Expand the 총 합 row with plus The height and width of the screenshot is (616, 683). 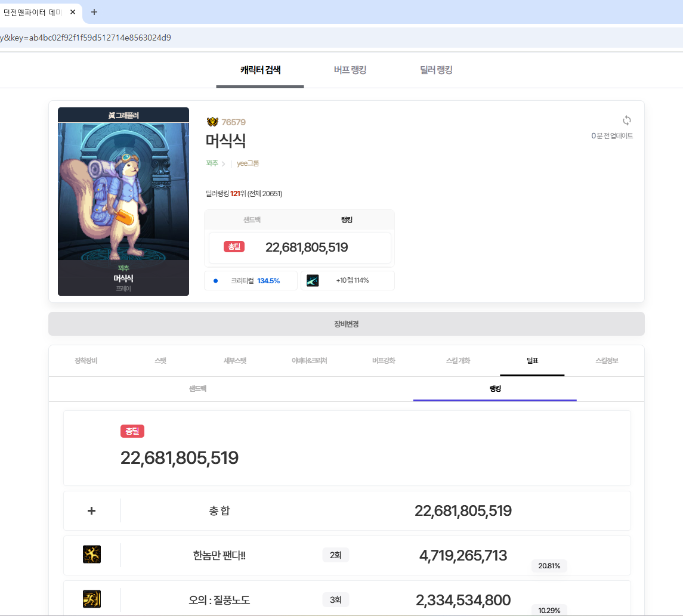pyautogui.click(x=92, y=510)
